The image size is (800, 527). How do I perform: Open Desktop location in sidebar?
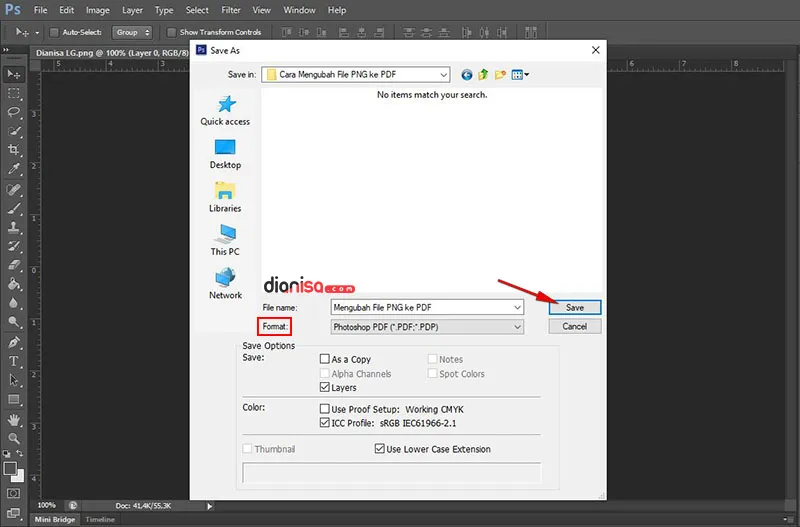coord(225,154)
